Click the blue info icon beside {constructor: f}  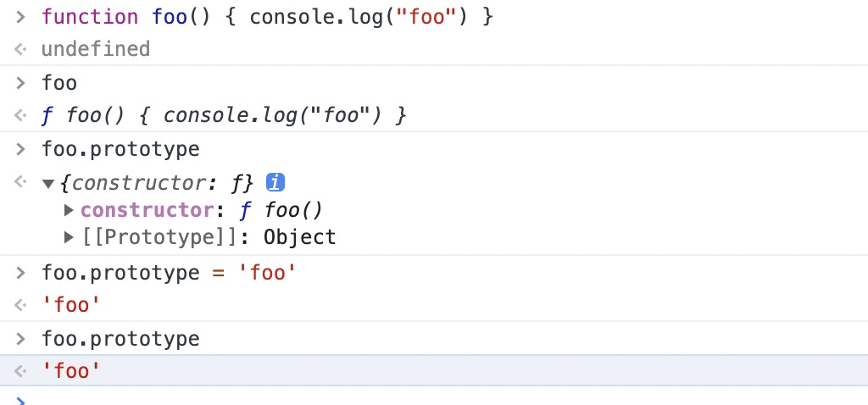(x=275, y=182)
